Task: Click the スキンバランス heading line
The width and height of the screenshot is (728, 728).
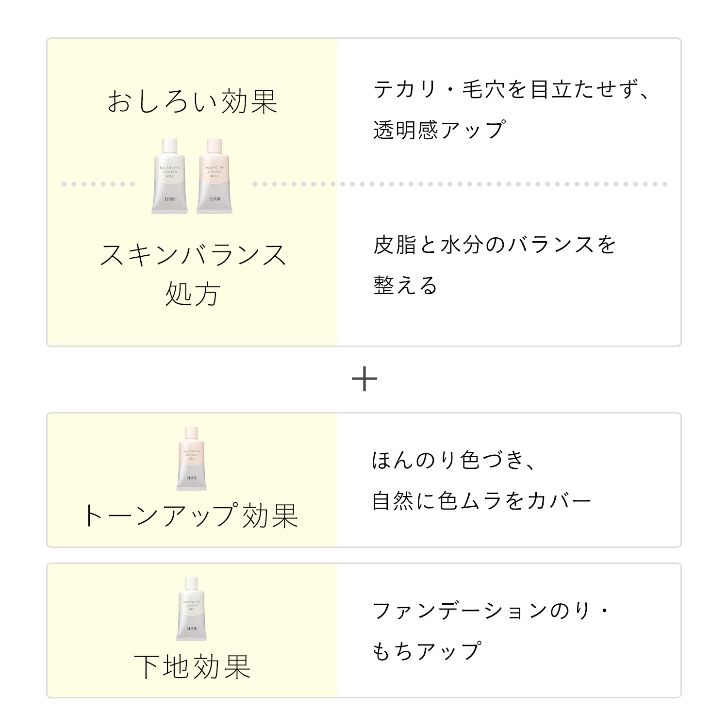Action: 193,255
